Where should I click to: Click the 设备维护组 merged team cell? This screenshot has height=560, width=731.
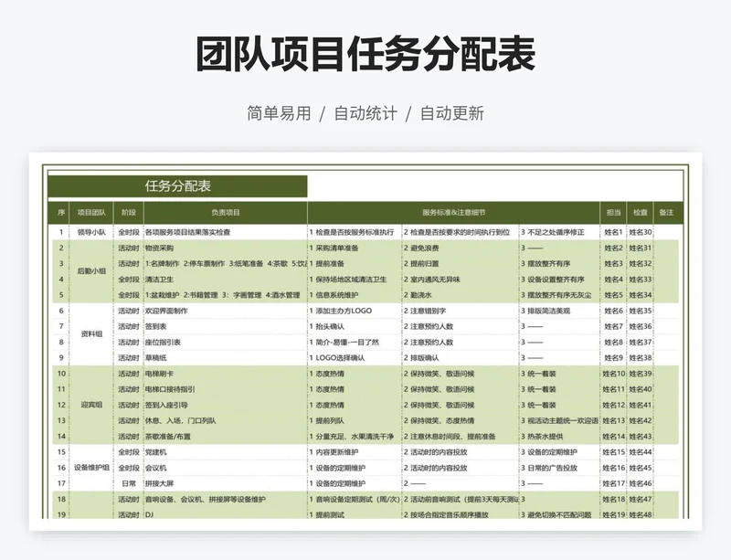tap(91, 468)
